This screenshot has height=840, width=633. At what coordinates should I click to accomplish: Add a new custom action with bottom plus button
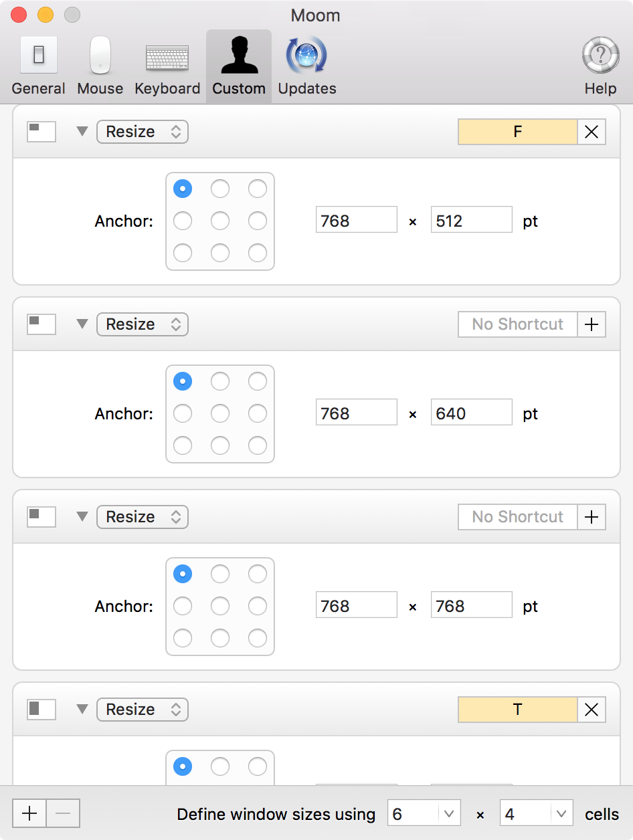coord(29,814)
